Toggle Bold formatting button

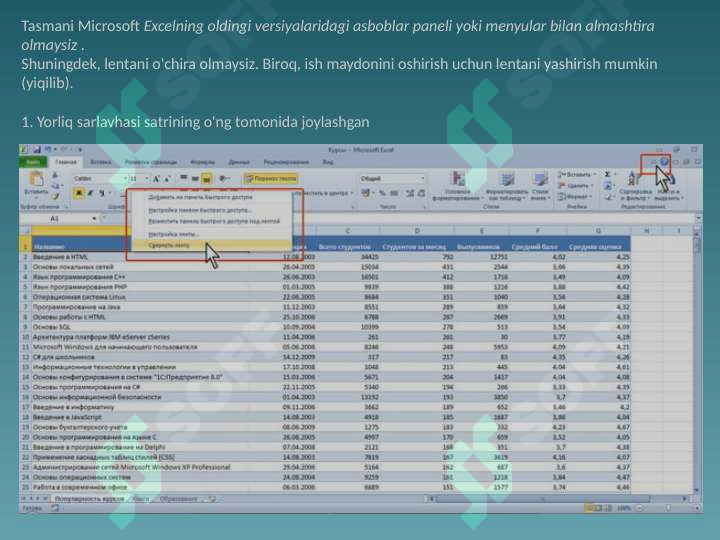coord(79,193)
